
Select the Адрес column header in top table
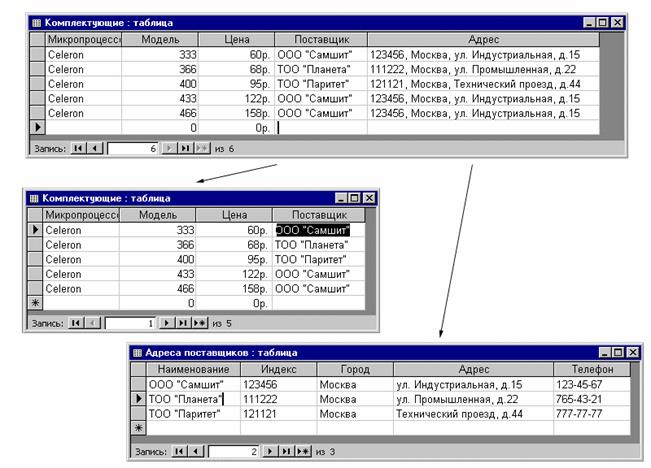pyautogui.click(x=483, y=39)
